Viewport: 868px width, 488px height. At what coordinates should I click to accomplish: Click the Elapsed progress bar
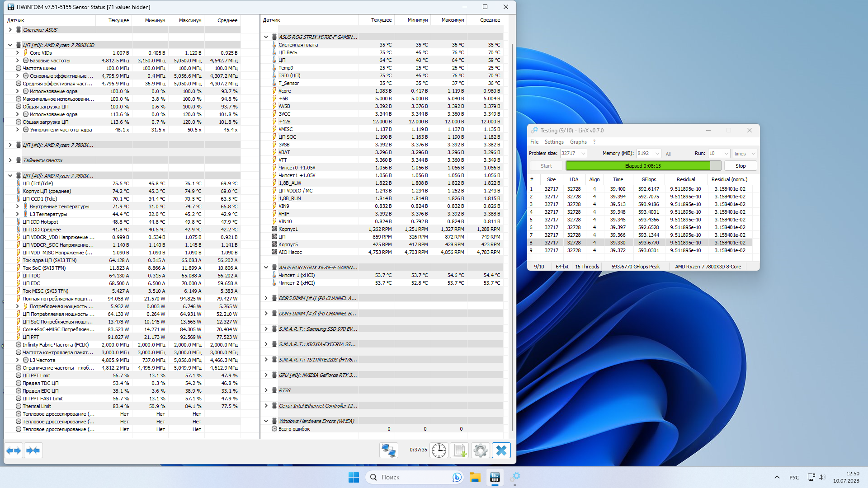click(x=642, y=166)
